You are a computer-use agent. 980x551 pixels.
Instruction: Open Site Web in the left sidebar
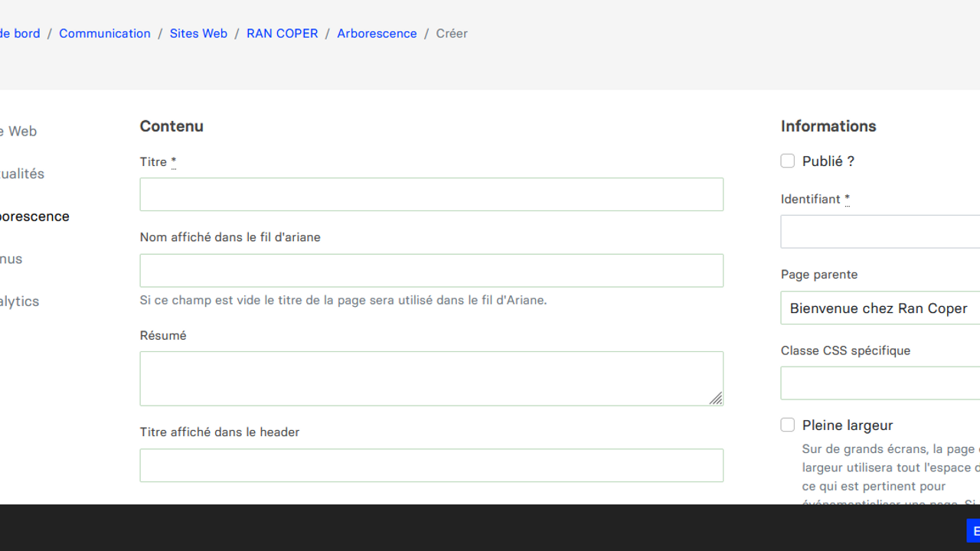tap(18, 132)
